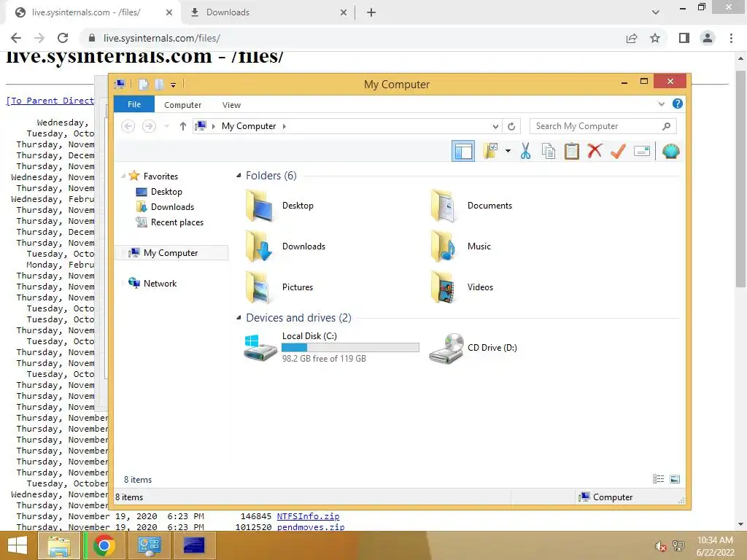Click the New Folder quick access icon
747x560 pixels.
[x=158, y=85]
